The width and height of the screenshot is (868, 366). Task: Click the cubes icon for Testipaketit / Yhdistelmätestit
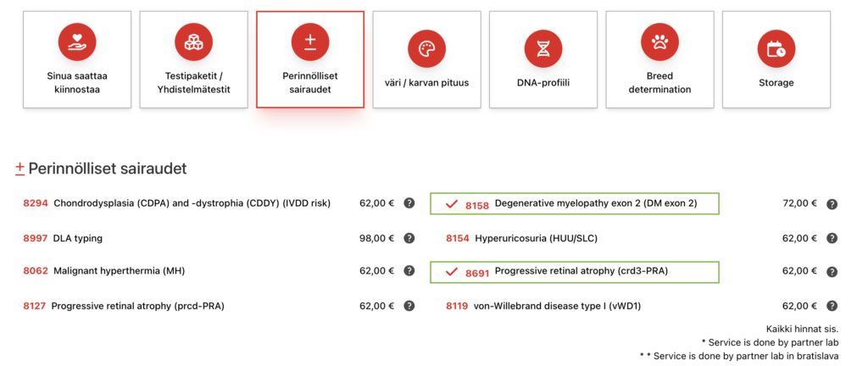[193, 39]
